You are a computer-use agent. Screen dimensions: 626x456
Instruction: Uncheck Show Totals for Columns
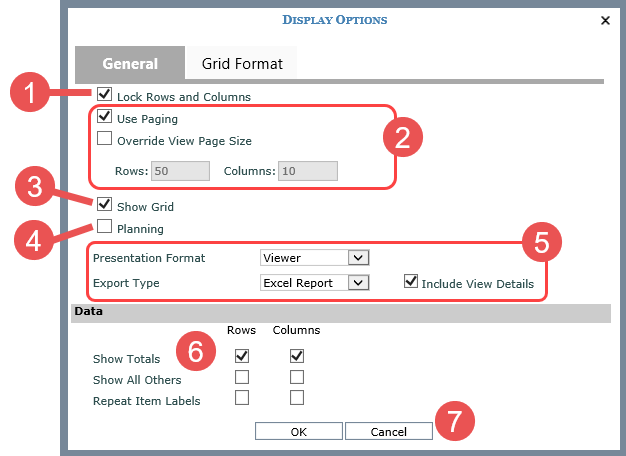[297, 356]
